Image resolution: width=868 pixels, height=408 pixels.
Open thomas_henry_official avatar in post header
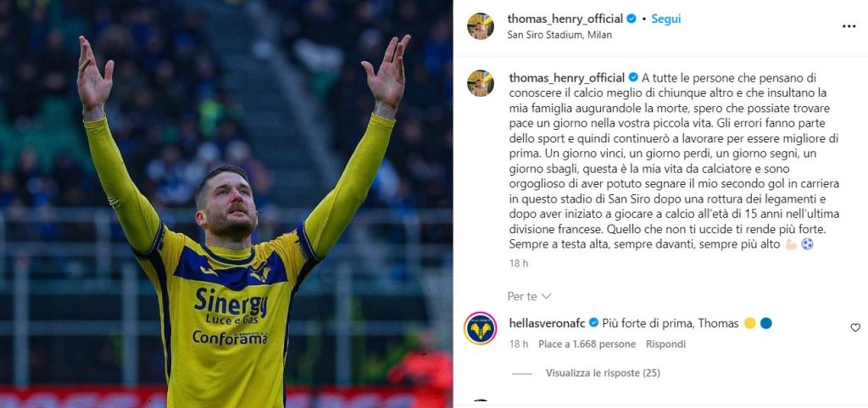tap(480, 26)
